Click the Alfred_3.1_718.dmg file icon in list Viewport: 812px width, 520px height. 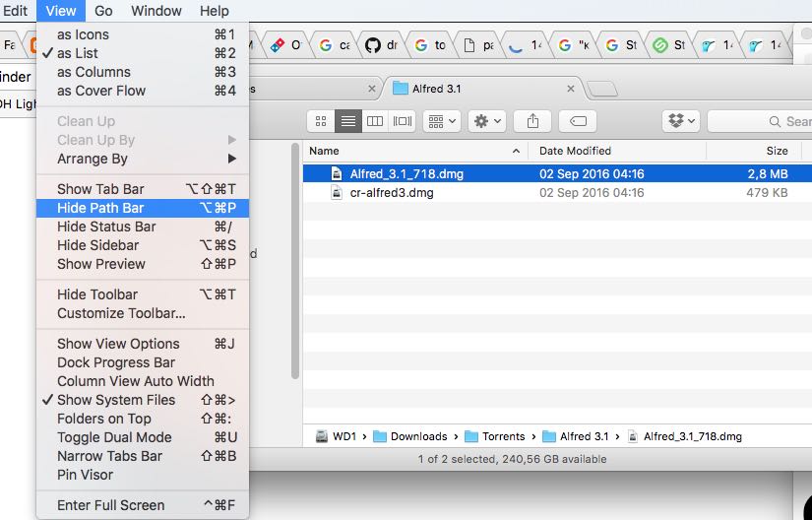pos(337,173)
